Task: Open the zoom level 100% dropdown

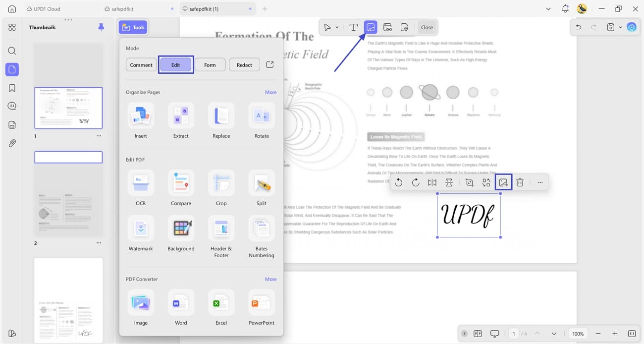Action: pyautogui.click(x=578, y=334)
